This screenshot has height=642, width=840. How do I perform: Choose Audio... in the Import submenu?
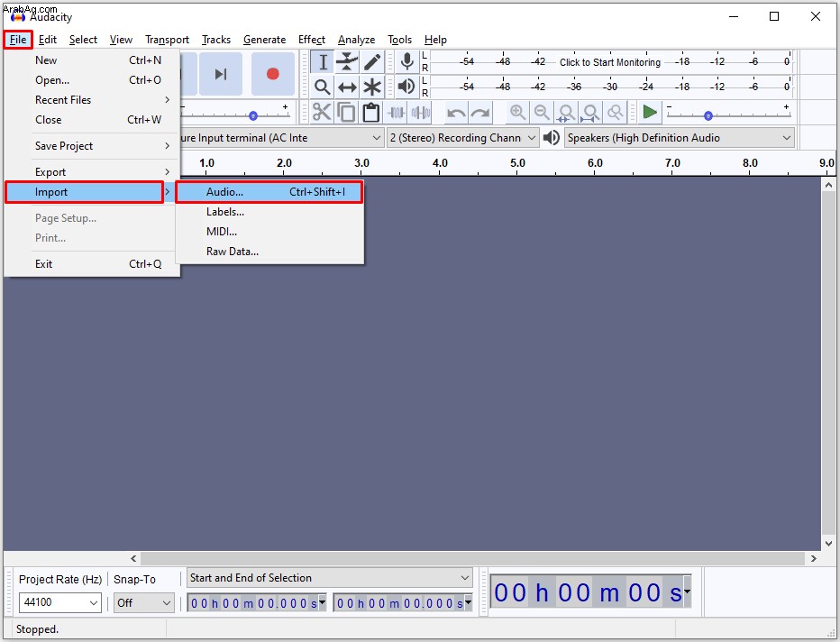point(269,192)
